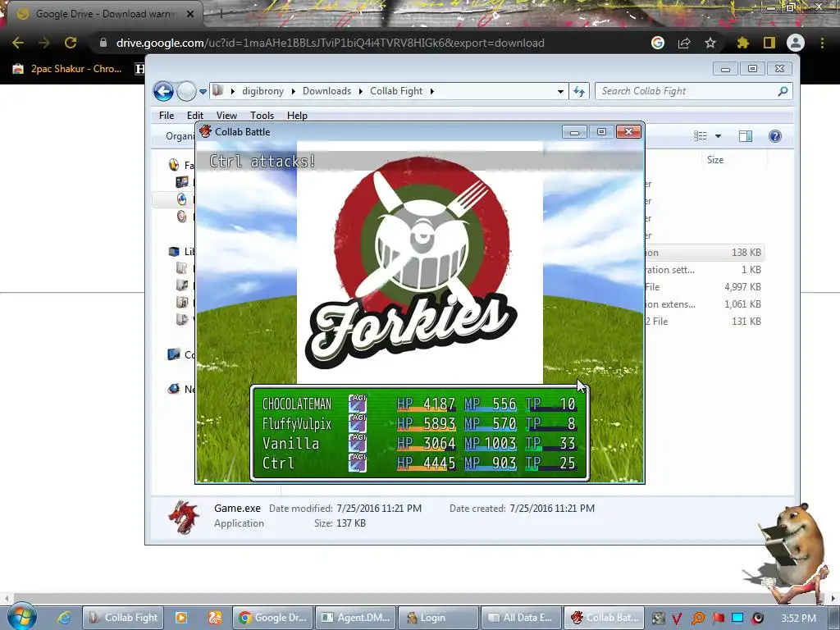Click the Size column header in Explorer

(715, 160)
